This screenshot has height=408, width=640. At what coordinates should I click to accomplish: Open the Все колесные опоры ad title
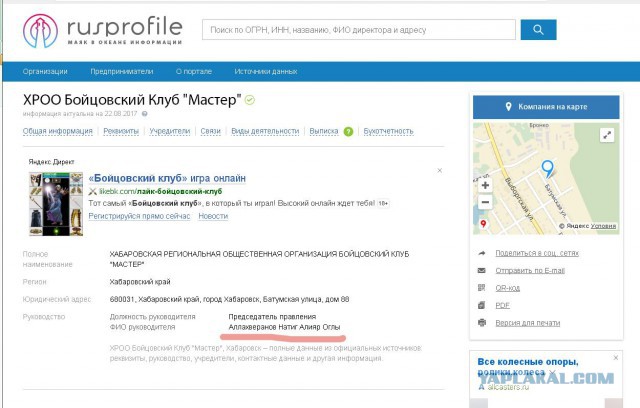click(528, 367)
